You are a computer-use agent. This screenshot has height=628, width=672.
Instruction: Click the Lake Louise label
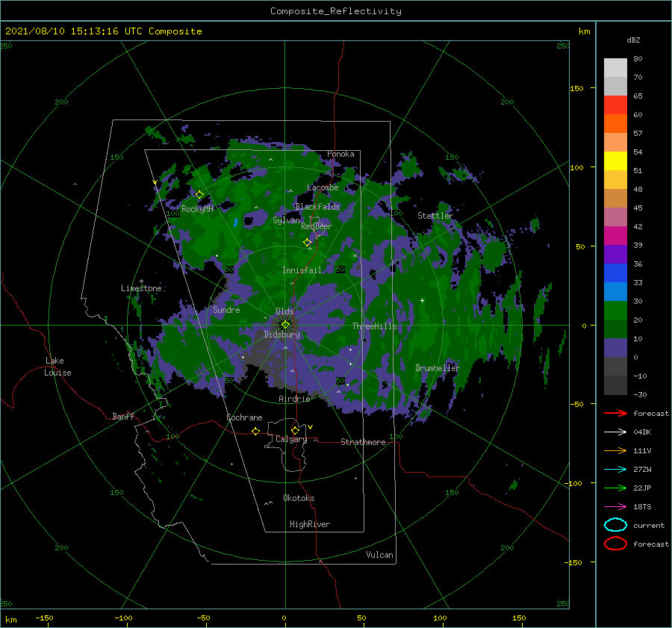click(57, 367)
